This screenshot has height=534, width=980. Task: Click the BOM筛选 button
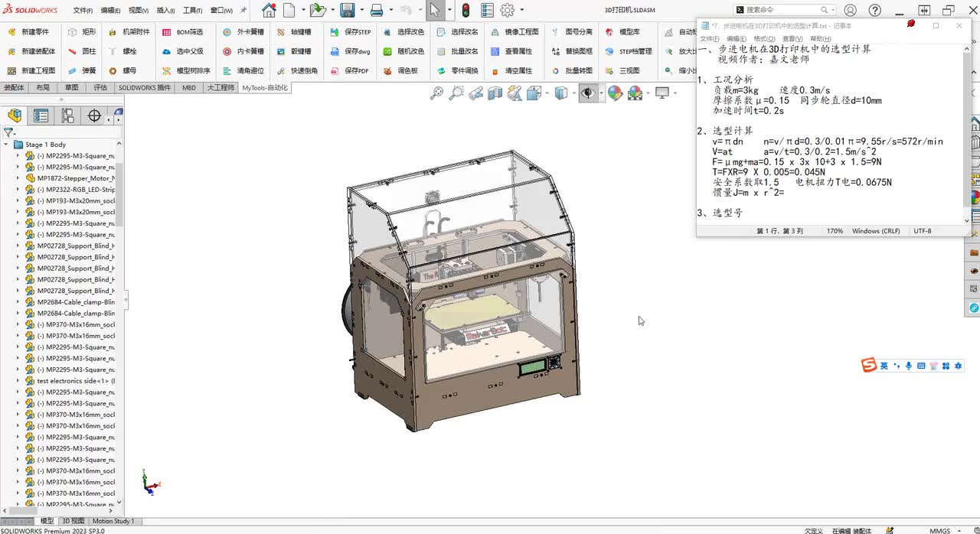[182, 32]
